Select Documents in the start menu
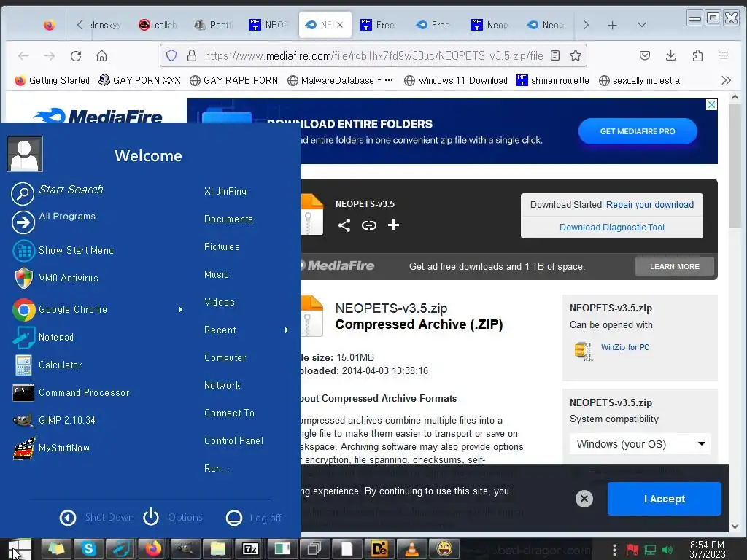This screenshot has height=560, width=747. (228, 219)
